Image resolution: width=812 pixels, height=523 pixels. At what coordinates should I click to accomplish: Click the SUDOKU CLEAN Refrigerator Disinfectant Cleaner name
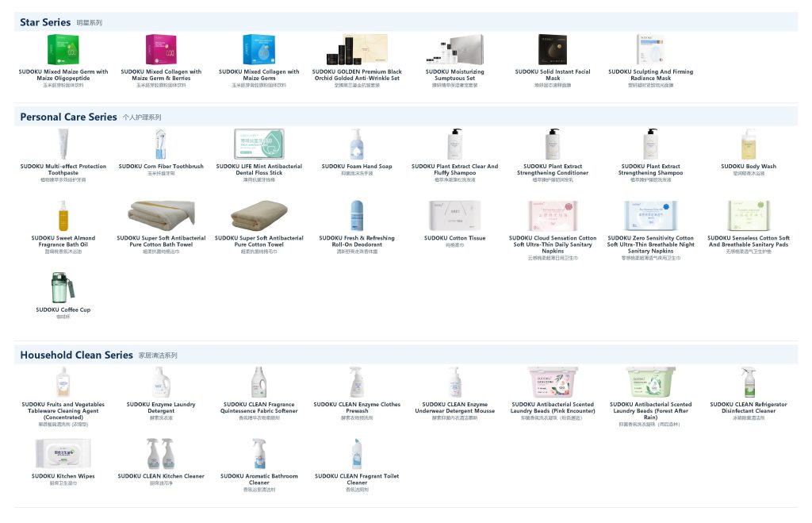[749, 407]
